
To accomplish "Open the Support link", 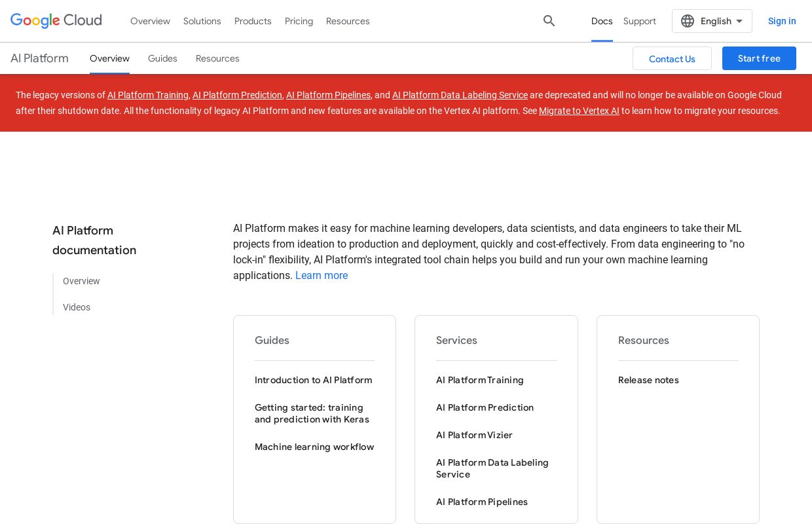I will coord(640,21).
